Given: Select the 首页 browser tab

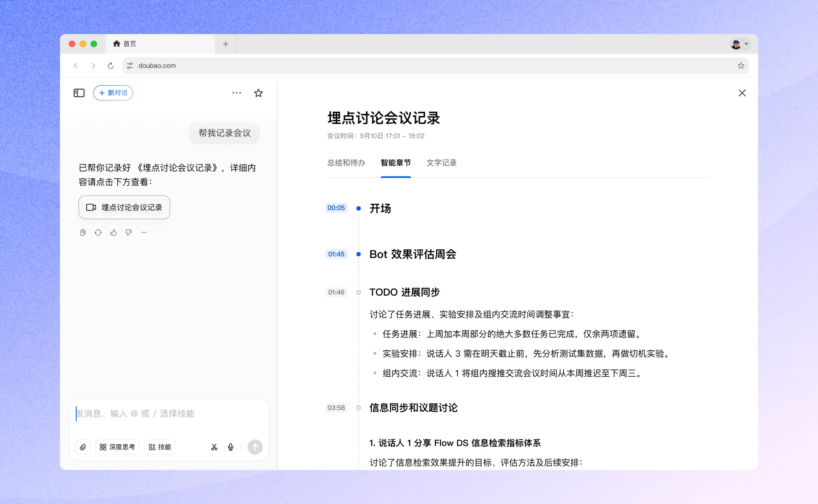Looking at the screenshot, I should tap(160, 44).
